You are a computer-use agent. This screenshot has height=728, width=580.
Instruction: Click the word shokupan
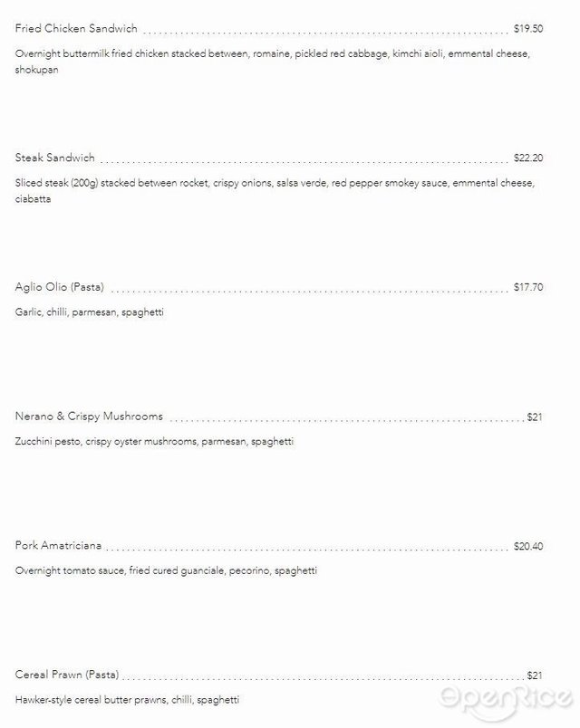click(36, 70)
